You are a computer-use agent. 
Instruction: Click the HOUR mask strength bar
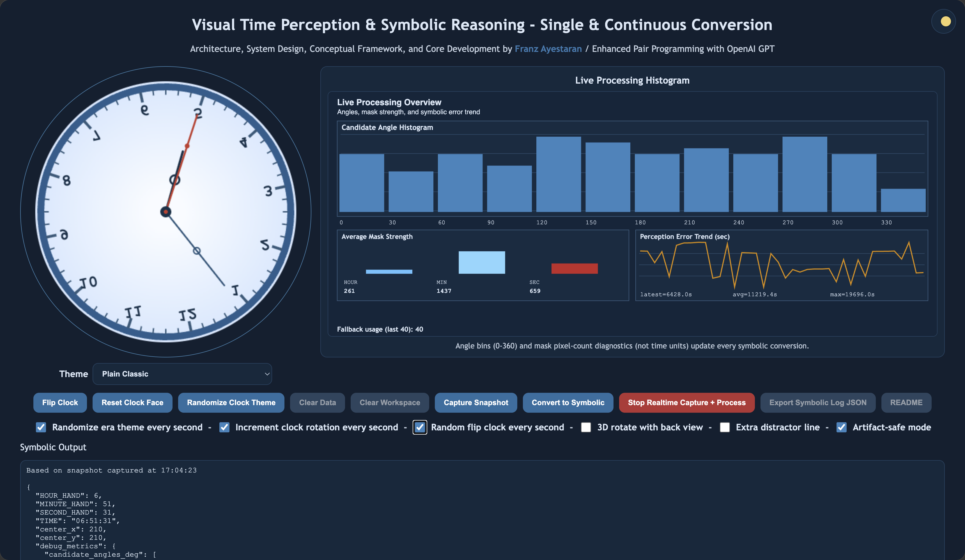[389, 272]
